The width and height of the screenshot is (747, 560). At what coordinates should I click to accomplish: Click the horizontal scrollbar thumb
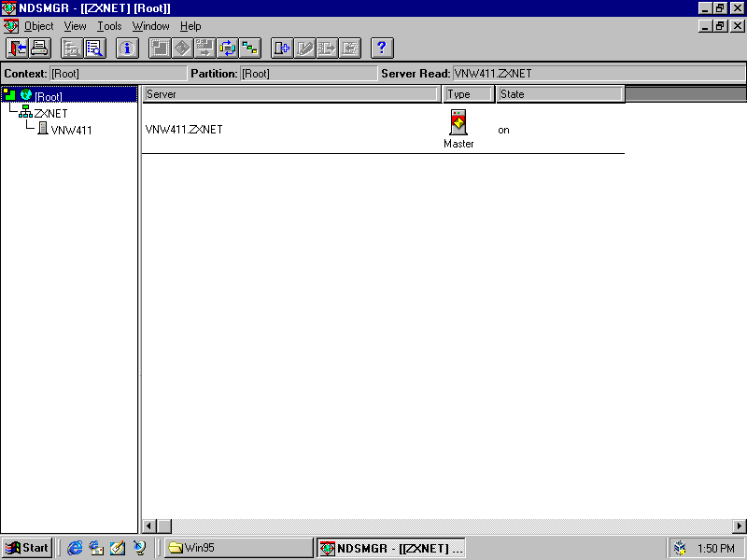tap(164, 525)
